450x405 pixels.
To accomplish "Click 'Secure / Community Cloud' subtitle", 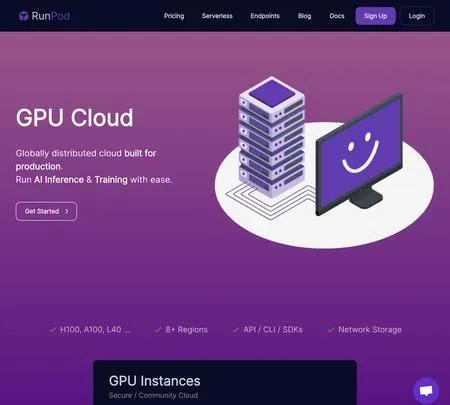I will point(153,395).
